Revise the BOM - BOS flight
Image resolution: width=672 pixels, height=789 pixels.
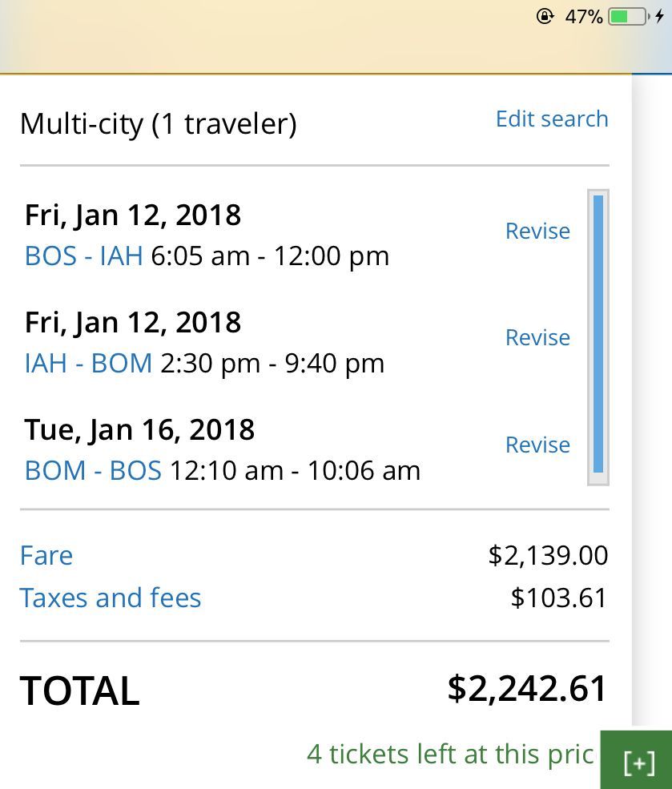click(537, 445)
